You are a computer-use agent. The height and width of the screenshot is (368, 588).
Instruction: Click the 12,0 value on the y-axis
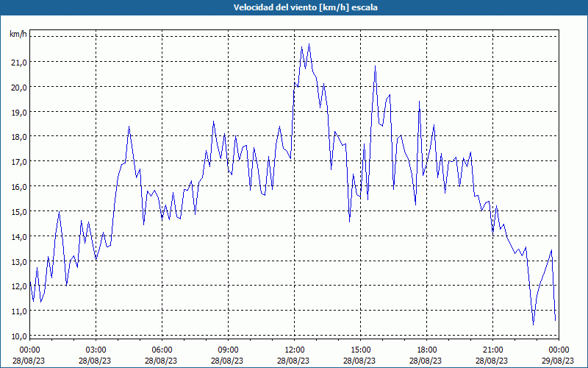pos(19,286)
